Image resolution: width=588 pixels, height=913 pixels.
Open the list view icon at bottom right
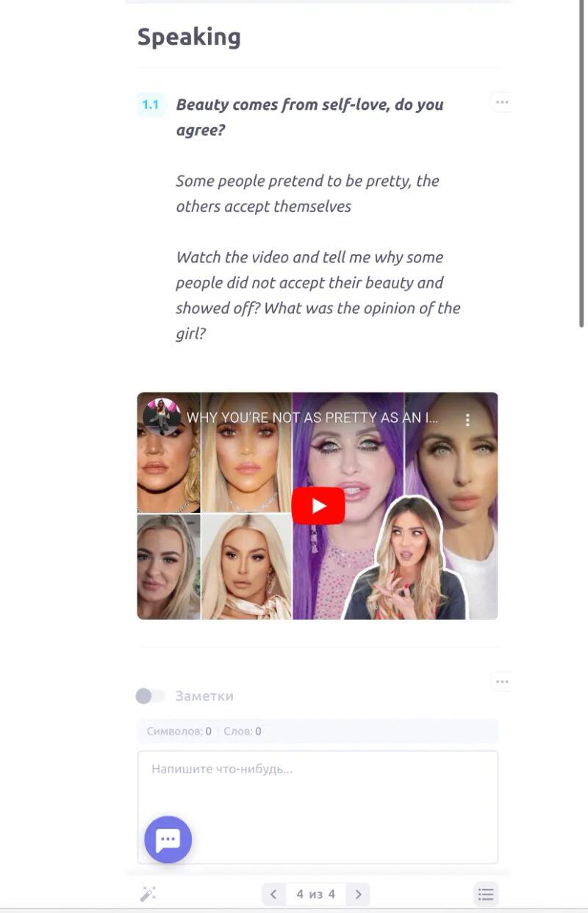(486, 894)
